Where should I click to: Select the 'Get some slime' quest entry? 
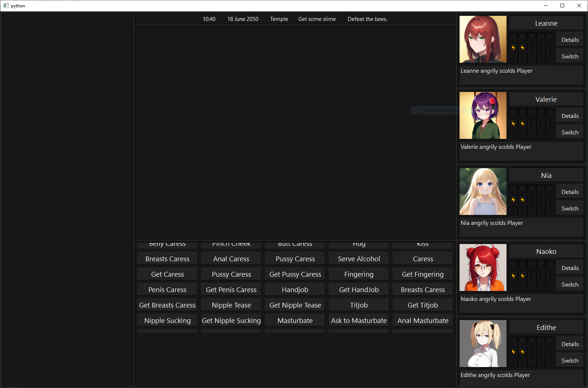click(x=317, y=19)
